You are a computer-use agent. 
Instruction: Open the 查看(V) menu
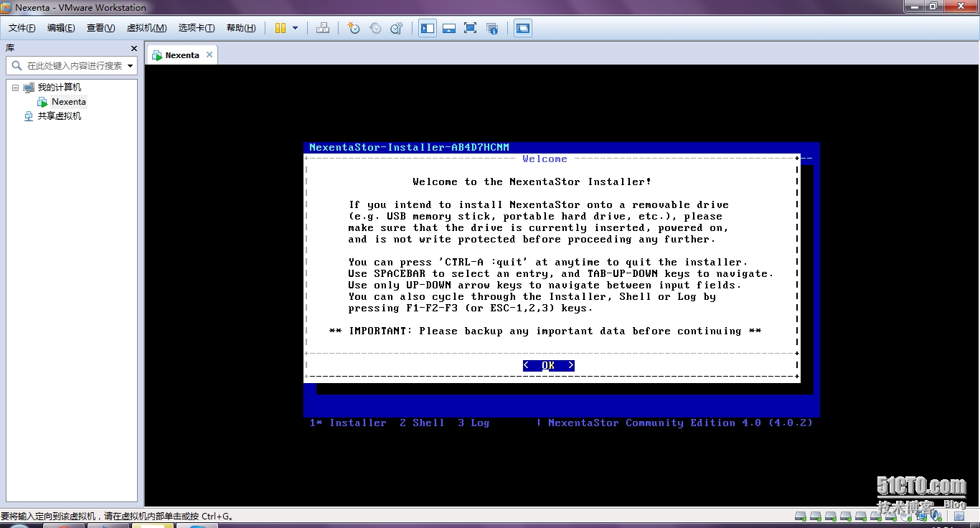pyautogui.click(x=100, y=28)
